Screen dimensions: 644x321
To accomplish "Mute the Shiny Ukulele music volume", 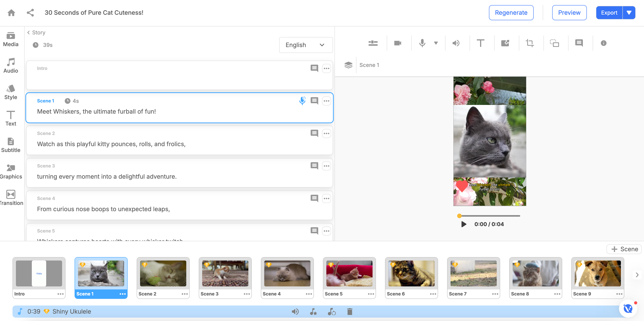I will [295, 312].
